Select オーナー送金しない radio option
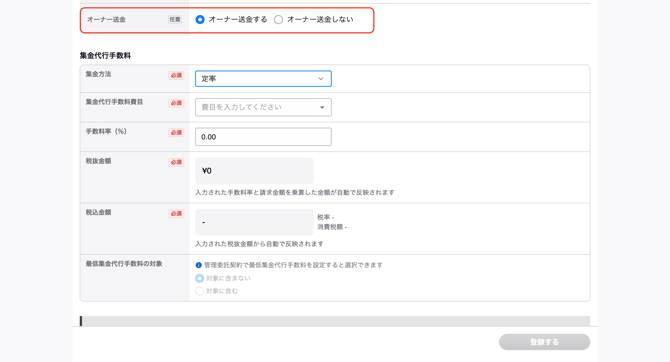The image size is (670, 362). [278, 20]
